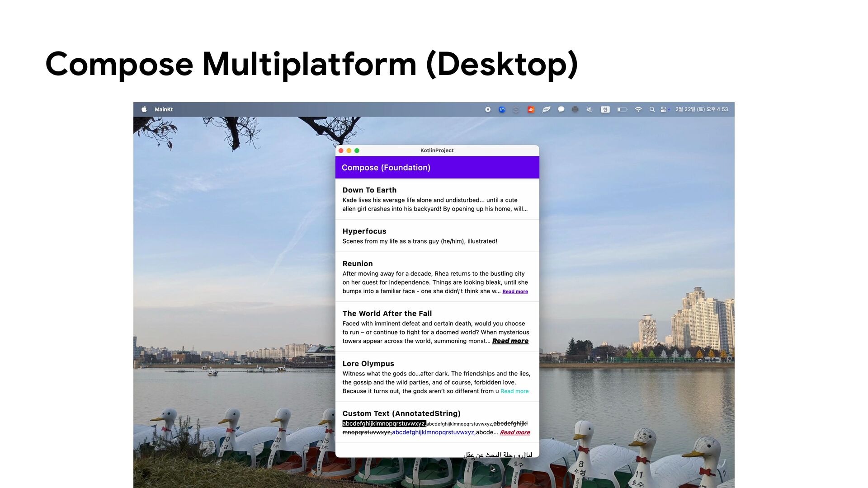The image size is (868, 488).
Task: Click the Apple menu icon
Action: coord(144,109)
